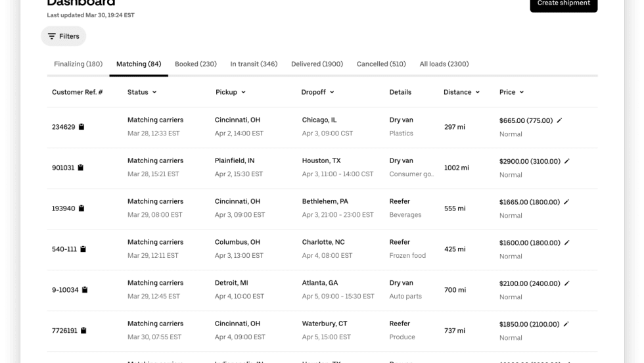Expand the Pickup column sort arrow
The image size is (644, 363).
pyautogui.click(x=243, y=93)
